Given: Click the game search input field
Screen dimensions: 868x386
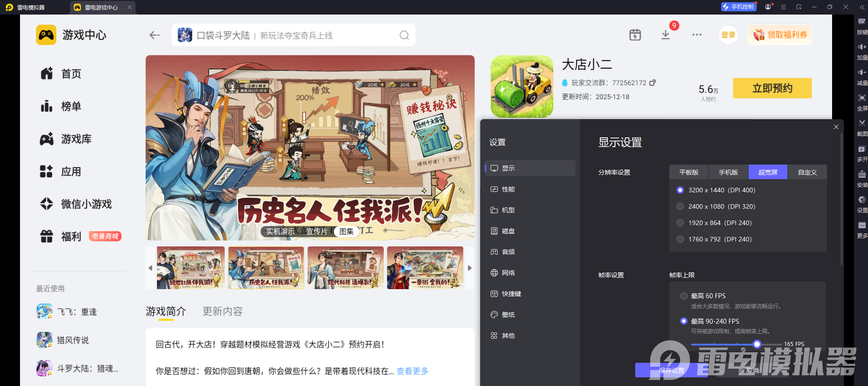Looking at the screenshot, I should tap(294, 35).
